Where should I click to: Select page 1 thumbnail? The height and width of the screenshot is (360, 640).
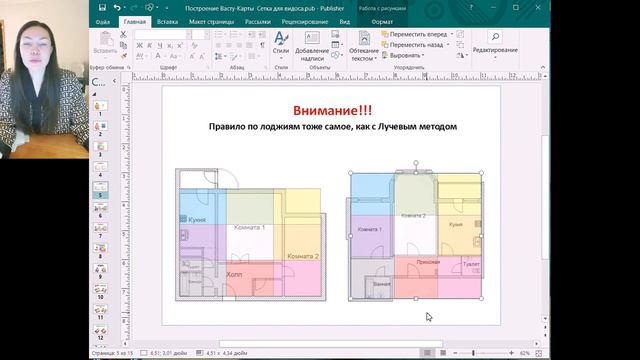tap(100, 106)
